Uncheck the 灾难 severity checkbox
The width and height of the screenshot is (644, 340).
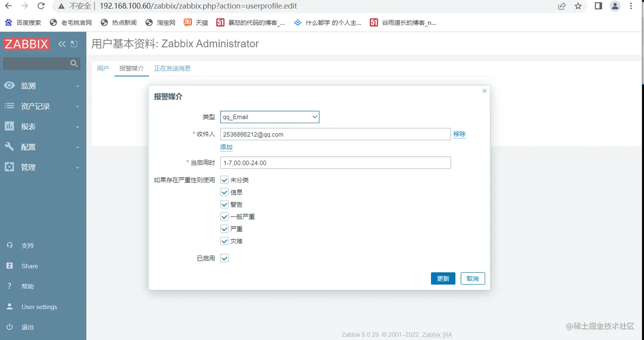(x=224, y=241)
